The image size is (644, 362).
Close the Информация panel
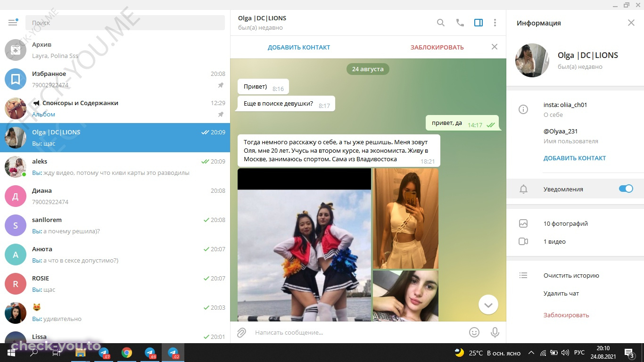pos(631,23)
